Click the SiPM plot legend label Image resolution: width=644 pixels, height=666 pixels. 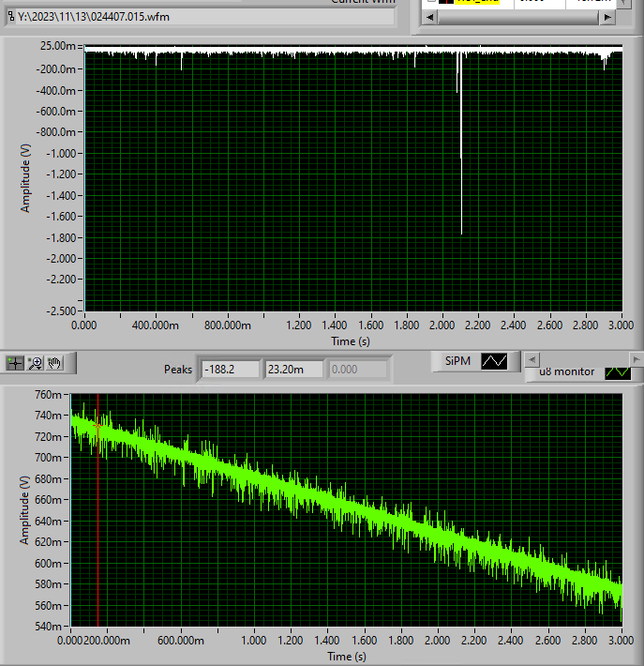point(457,361)
